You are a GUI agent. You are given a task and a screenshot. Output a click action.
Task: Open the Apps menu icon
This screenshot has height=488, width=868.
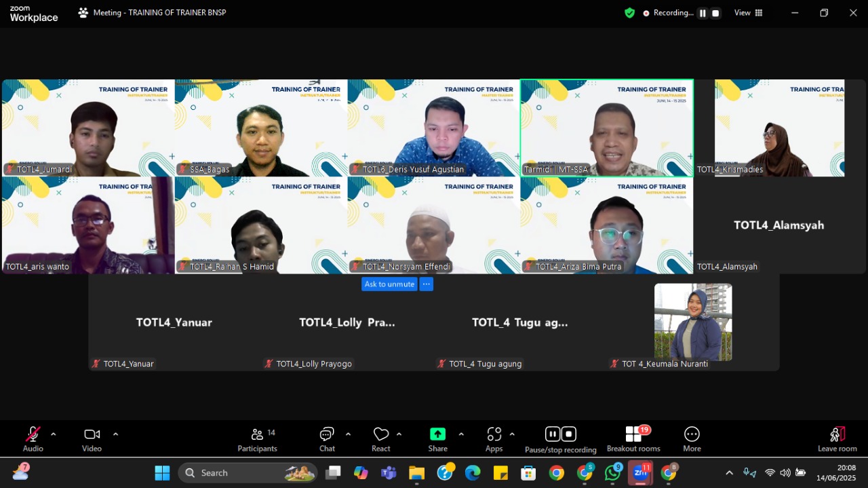[x=494, y=434]
